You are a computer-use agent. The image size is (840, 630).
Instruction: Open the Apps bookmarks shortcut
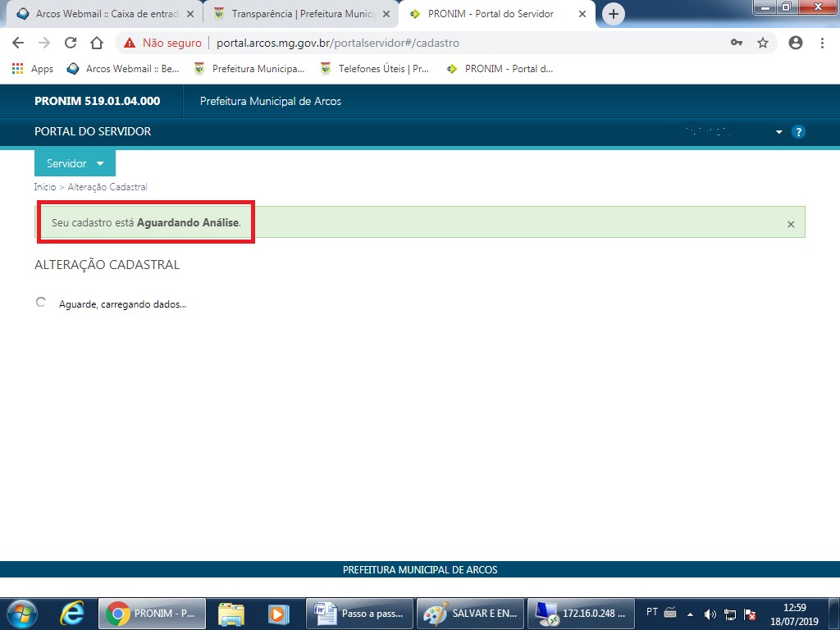pos(33,69)
